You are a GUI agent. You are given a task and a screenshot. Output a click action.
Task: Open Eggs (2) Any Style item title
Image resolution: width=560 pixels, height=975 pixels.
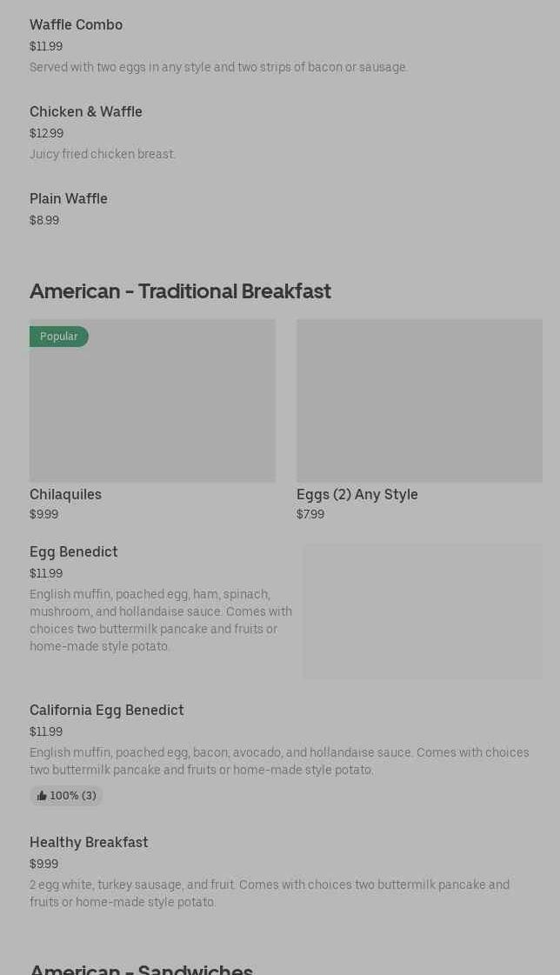pyautogui.click(x=357, y=495)
